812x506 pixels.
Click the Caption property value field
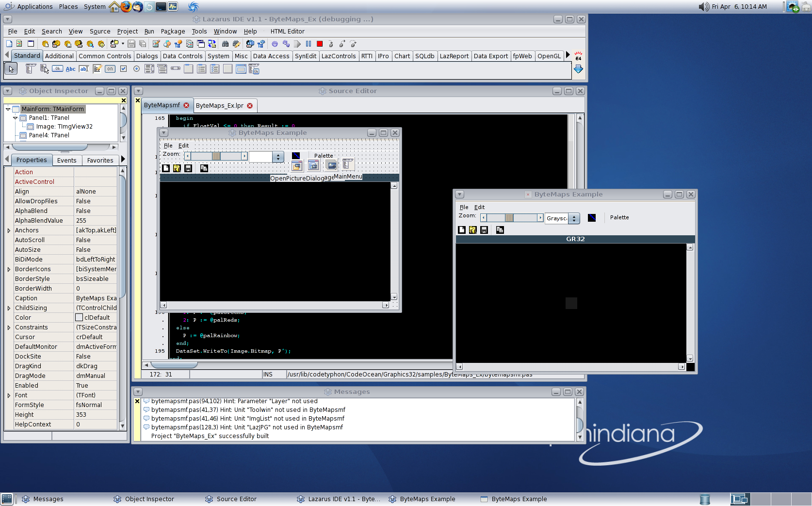click(96, 298)
